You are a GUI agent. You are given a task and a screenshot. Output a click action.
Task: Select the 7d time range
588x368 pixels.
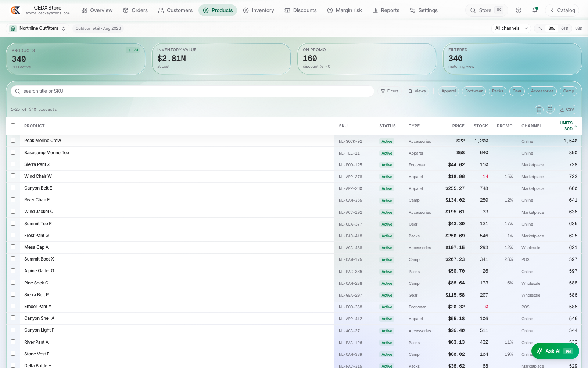click(540, 28)
